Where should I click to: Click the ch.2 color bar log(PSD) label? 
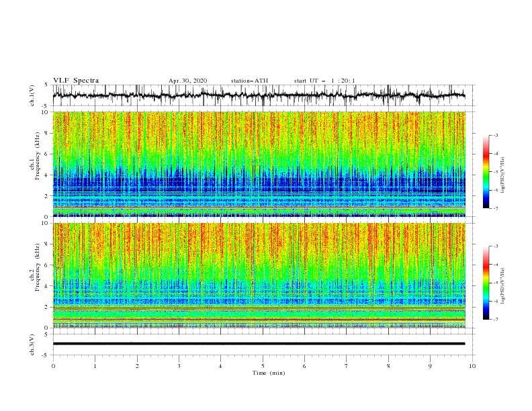click(503, 286)
